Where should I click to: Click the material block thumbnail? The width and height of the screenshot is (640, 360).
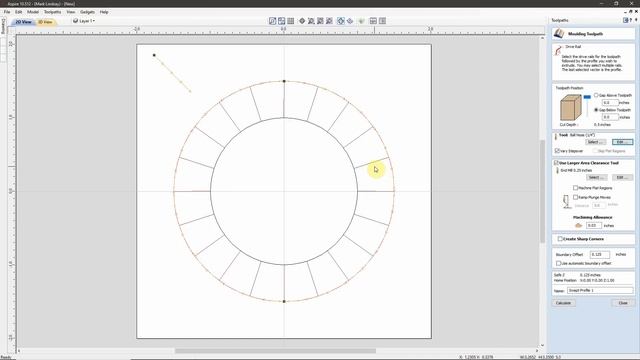[x=570, y=107]
